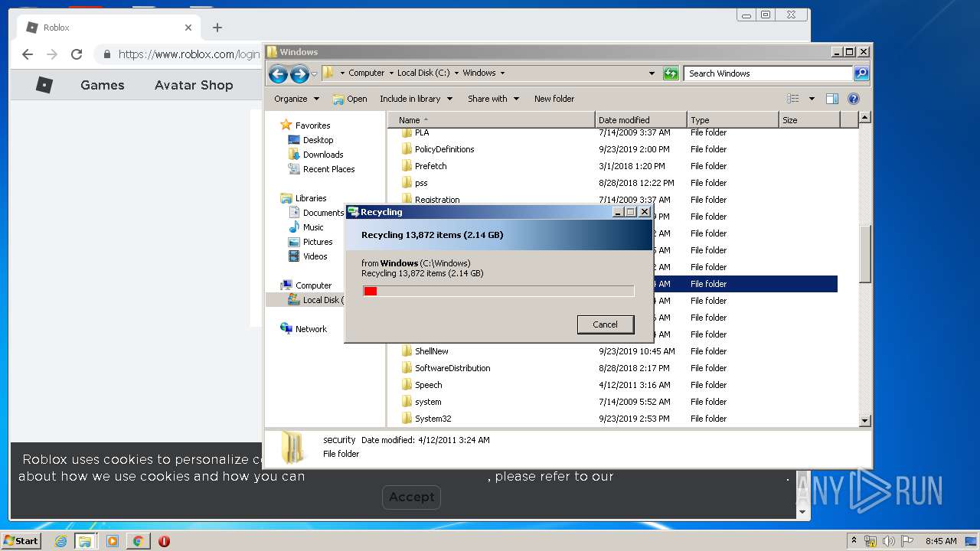The height and width of the screenshot is (551, 980).
Task: Sort by Size column header
Action: (808, 120)
